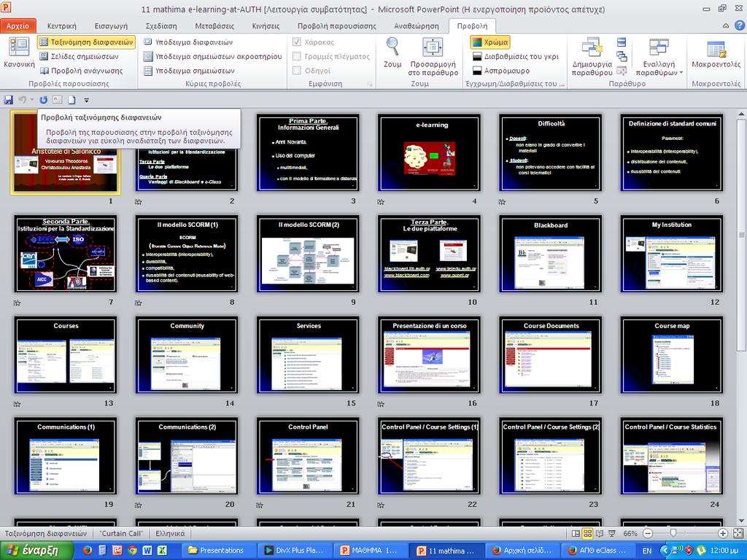The image size is (747, 560).
Task: Click the "Curtain Call" theme in status bar
Action: [x=121, y=533]
